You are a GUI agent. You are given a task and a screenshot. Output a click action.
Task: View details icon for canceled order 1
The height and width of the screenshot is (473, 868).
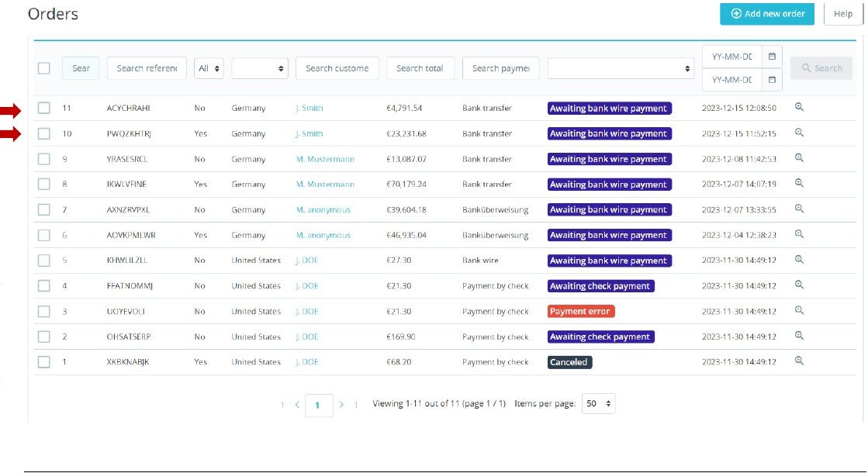(799, 361)
